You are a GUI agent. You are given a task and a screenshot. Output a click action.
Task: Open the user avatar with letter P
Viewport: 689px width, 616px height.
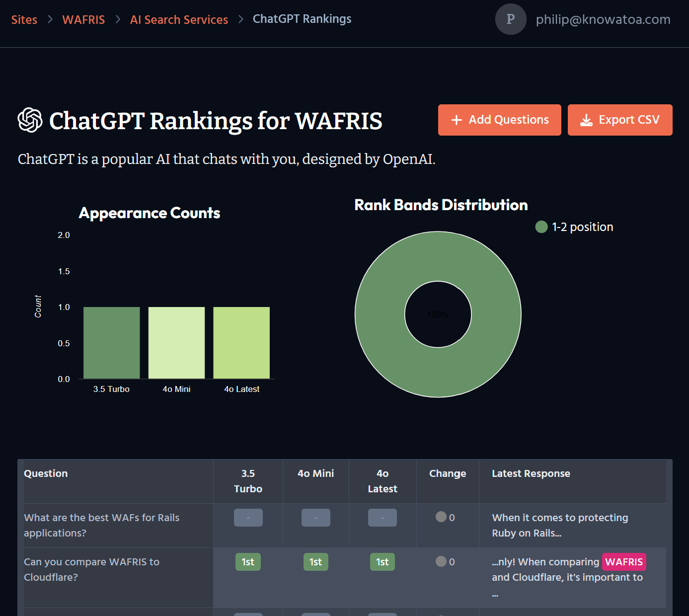coord(510,19)
